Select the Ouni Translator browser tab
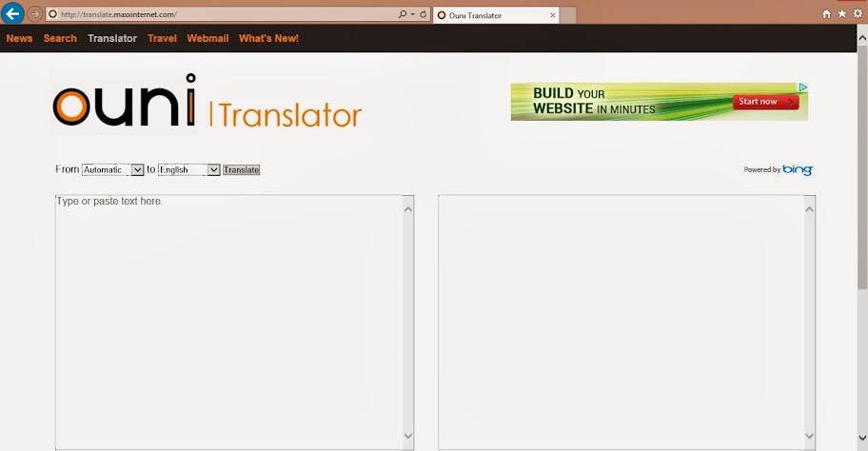The image size is (868, 451). (x=496, y=15)
